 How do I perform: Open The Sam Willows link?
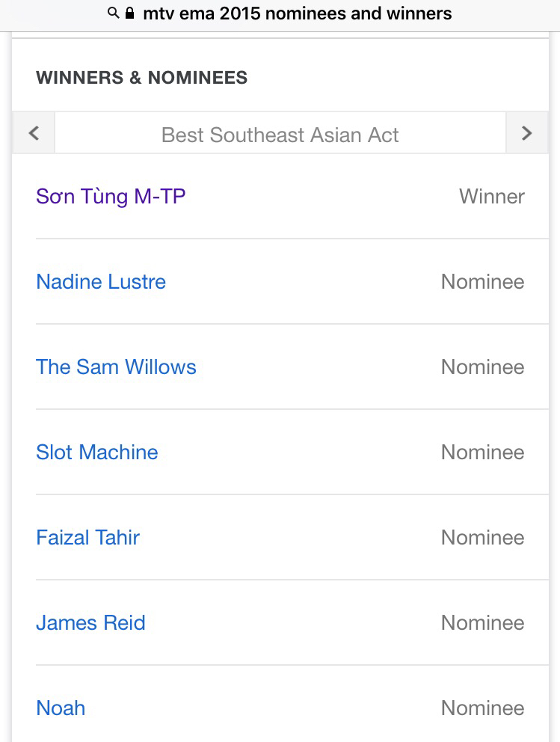(x=116, y=367)
